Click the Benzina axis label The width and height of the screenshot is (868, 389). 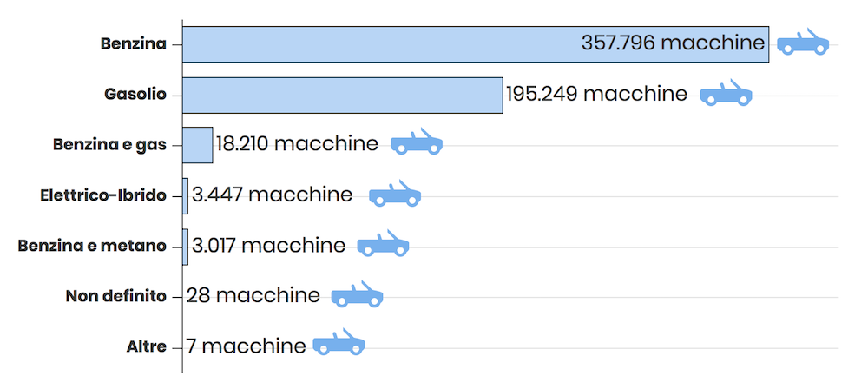[134, 43]
